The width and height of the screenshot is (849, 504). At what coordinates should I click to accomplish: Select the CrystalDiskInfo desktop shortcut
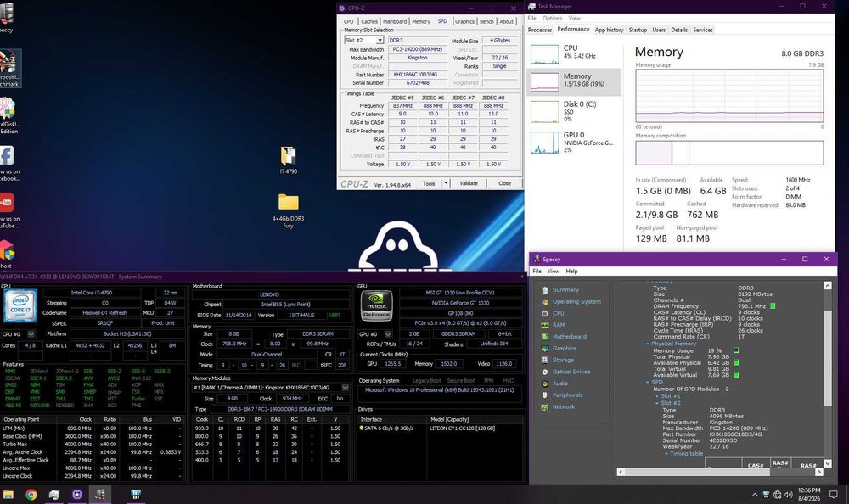click(8, 115)
